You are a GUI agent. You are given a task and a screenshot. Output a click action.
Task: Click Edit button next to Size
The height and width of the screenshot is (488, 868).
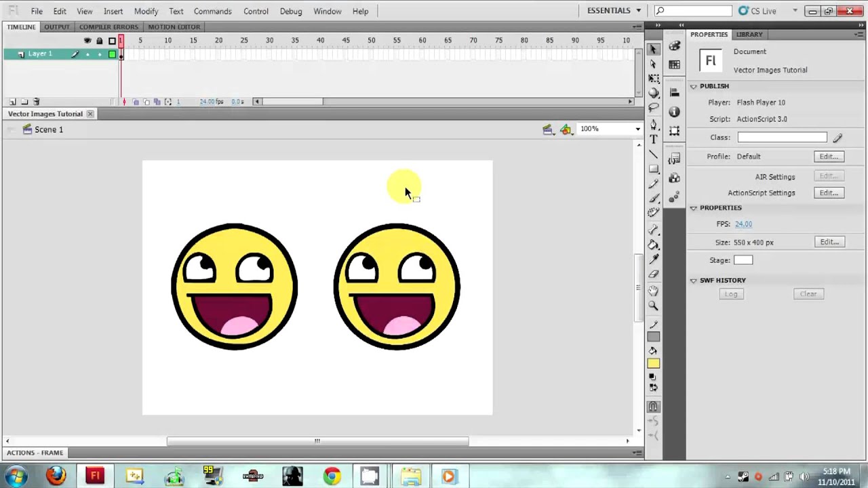tap(829, 242)
